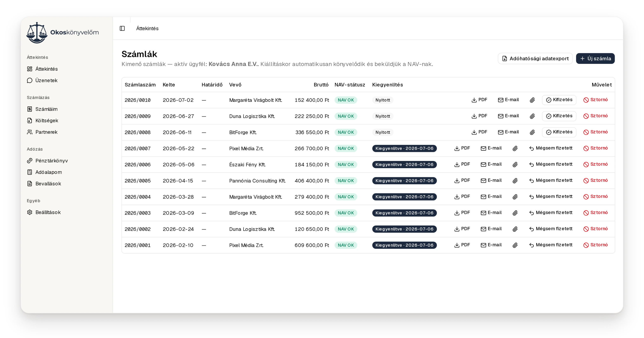Open Számláim in the sidebar
Screen dimensions: 644x338
pos(43,109)
